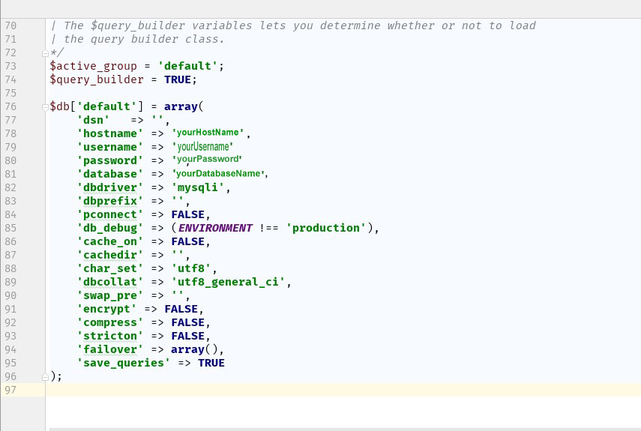Click line number 97 in the gutter

(x=11, y=390)
